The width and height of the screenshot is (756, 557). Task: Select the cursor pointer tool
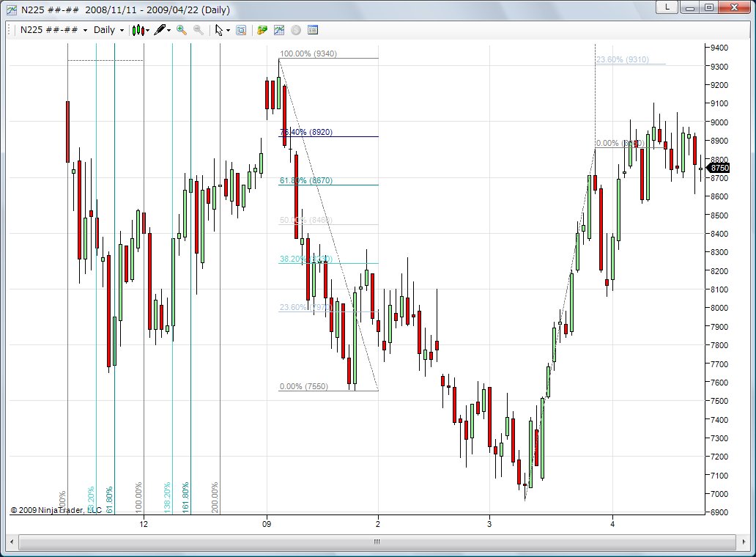(x=219, y=30)
